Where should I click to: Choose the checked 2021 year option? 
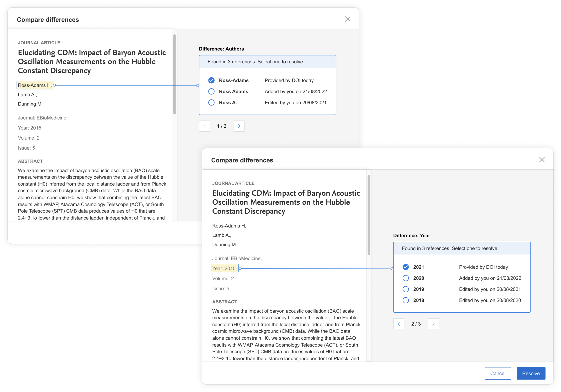click(406, 267)
